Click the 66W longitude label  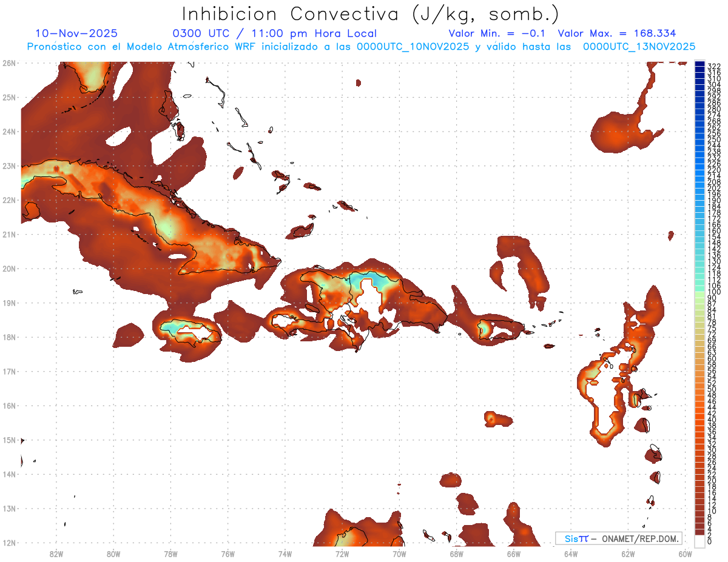[x=513, y=554]
